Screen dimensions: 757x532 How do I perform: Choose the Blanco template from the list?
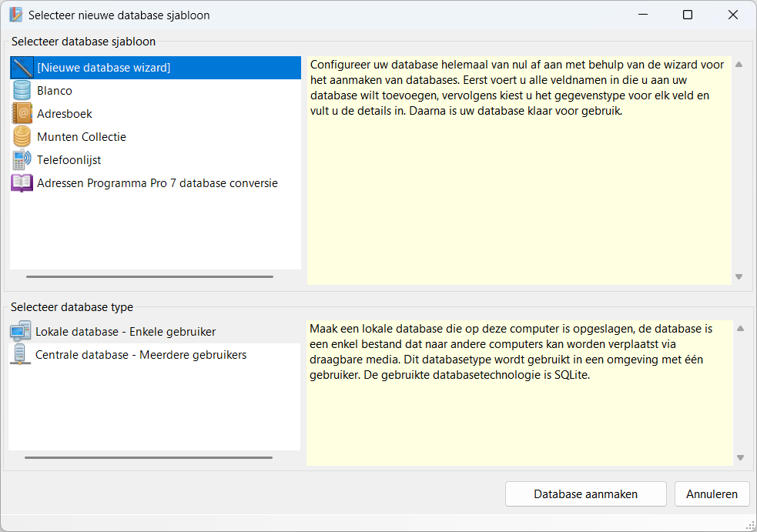pyautogui.click(x=55, y=91)
